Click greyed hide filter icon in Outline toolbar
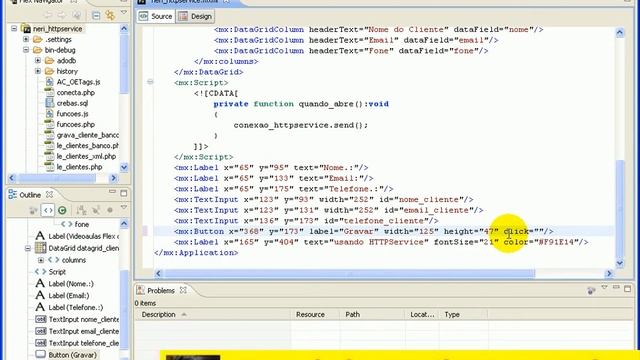Viewport: 640px width, 360px height. (x=96, y=210)
